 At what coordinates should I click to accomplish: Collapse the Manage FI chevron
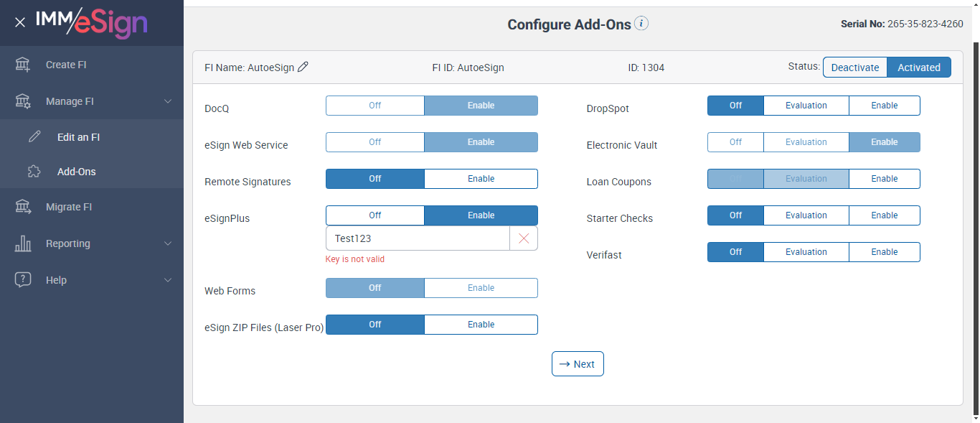coord(168,101)
